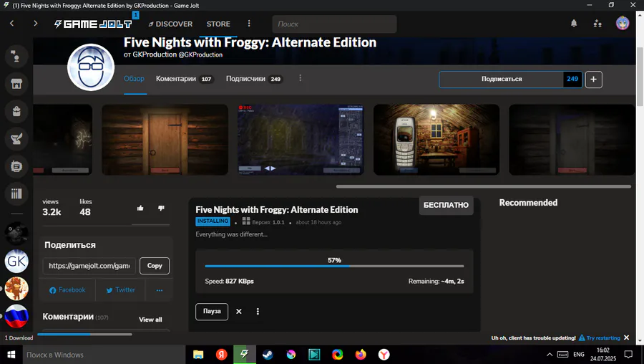Click the plus button next to Подписаться

(593, 80)
